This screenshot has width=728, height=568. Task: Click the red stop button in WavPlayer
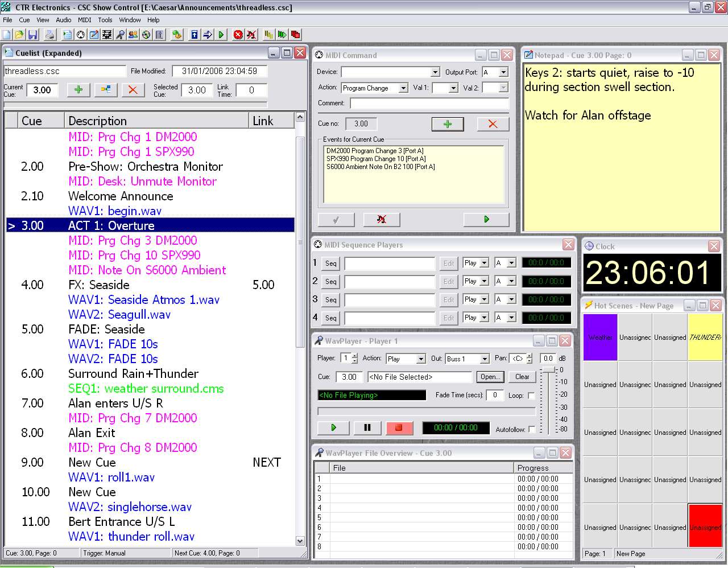click(x=399, y=427)
